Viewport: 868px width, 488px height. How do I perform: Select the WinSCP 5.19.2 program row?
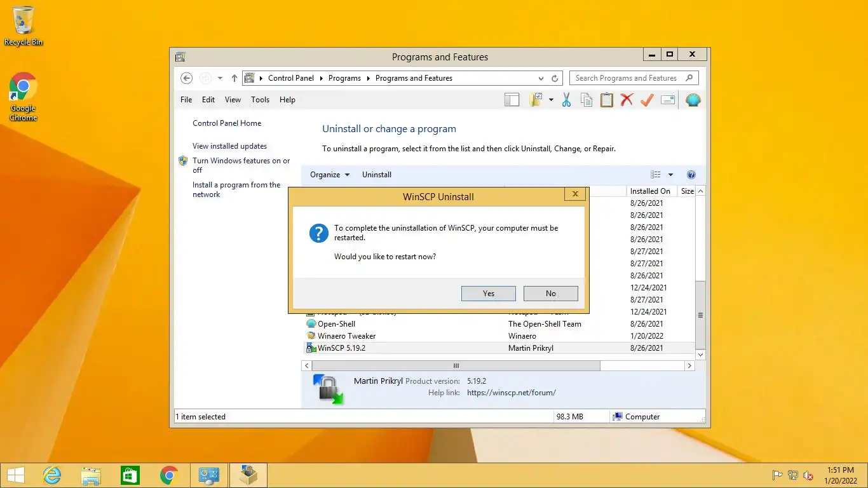point(498,348)
